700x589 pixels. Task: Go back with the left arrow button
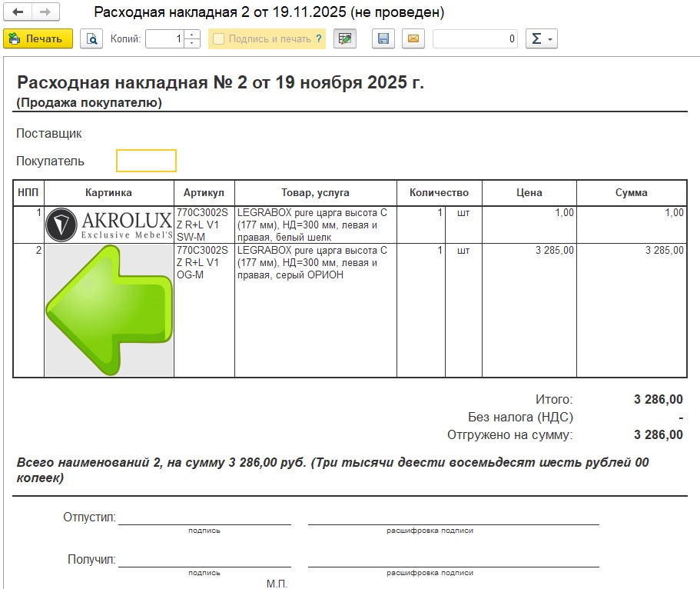coord(18,12)
